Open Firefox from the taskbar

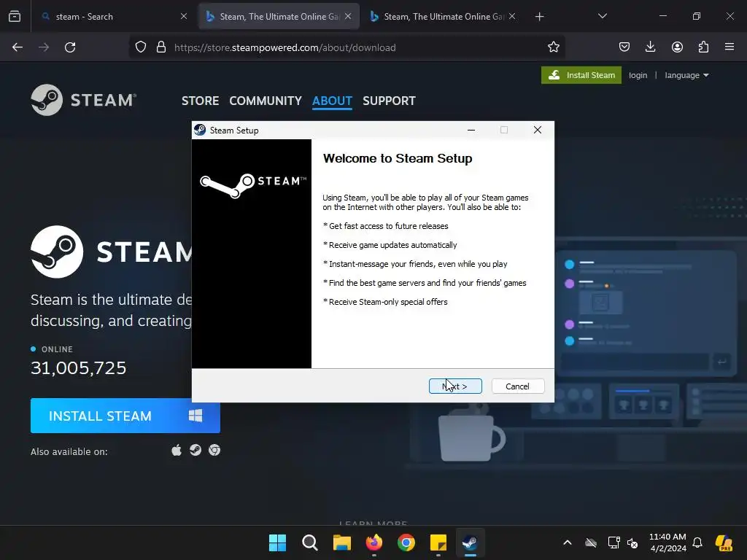pyautogui.click(x=374, y=542)
